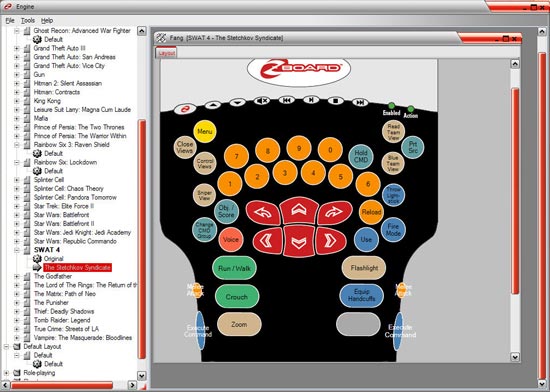The image size is (550, 392).
Task: Collapse the Default Layout category
Action: [x=6, y=346]
